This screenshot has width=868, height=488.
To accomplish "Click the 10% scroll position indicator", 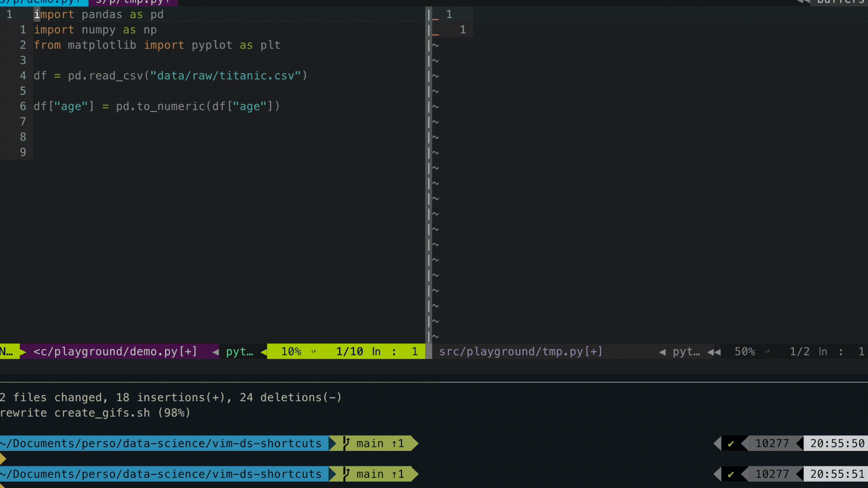I will point(291,352).
